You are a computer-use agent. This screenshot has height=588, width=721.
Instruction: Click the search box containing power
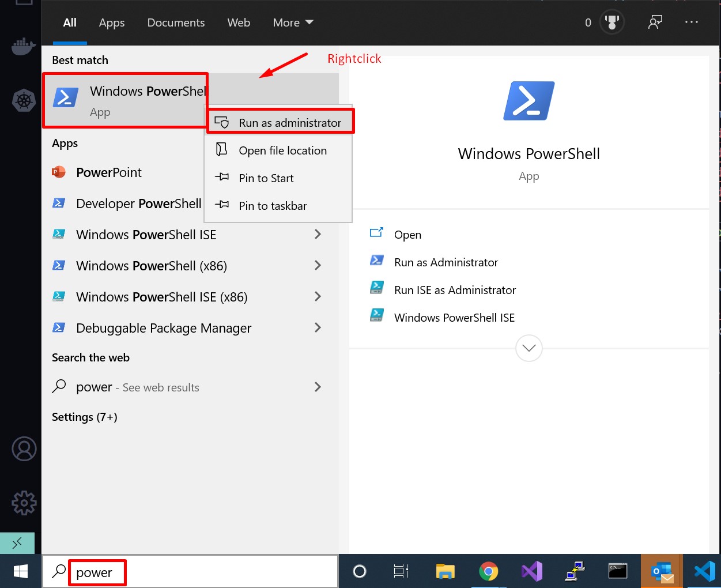pos(190,572)
